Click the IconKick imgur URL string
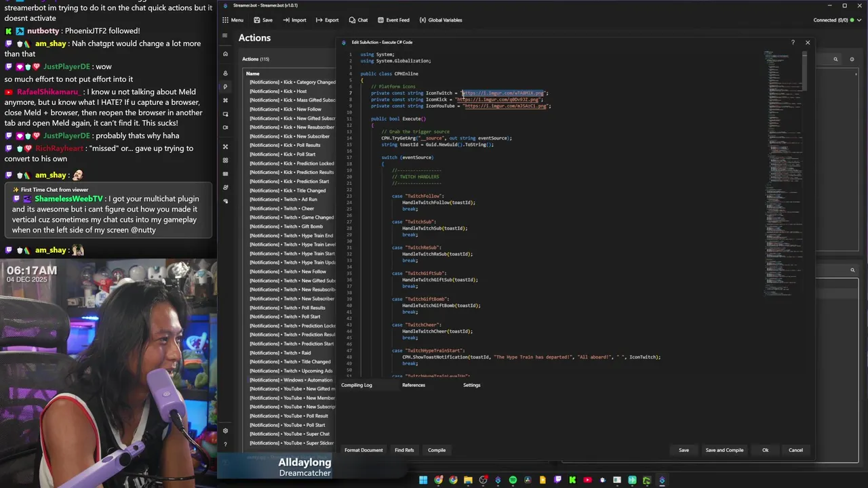The height and width of the screenshot is (488, 868). [x=499, y=100]
